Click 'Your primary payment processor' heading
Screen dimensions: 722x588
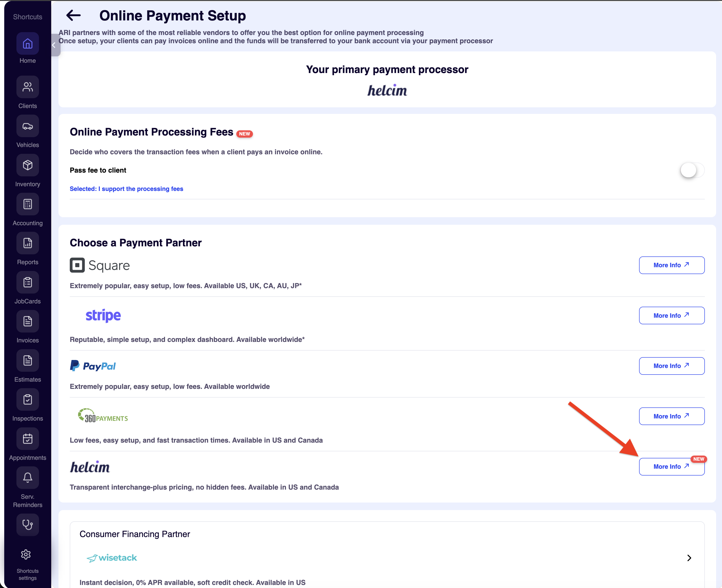[x=387, y=70]
